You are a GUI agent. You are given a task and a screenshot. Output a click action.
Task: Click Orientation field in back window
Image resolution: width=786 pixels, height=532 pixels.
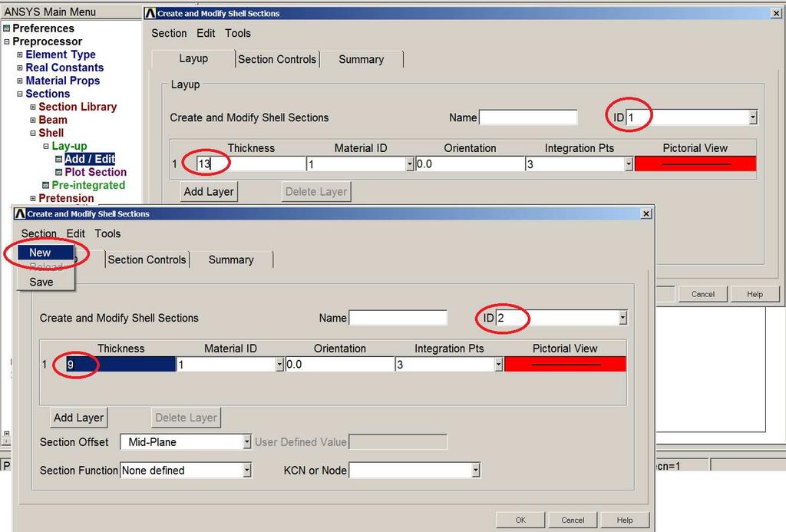click(x=470, y=164)
